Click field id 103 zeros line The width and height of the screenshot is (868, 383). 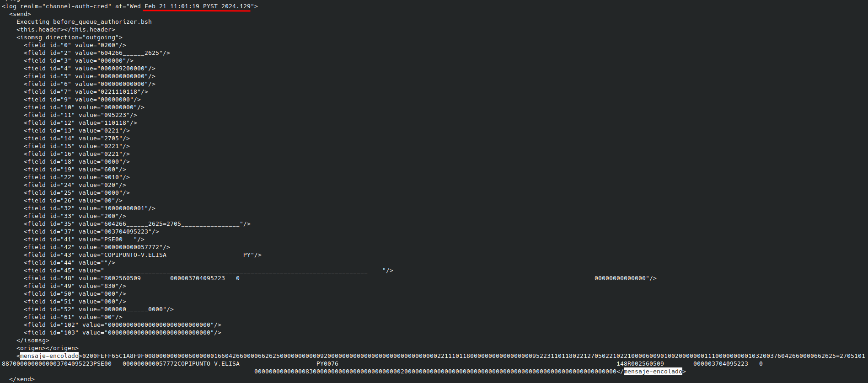pos(123,333)
